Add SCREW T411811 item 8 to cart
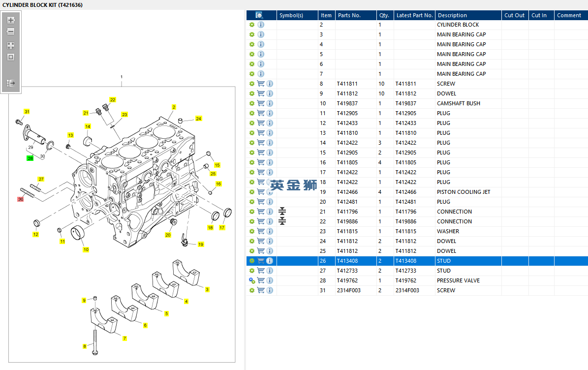 (261, 84)
